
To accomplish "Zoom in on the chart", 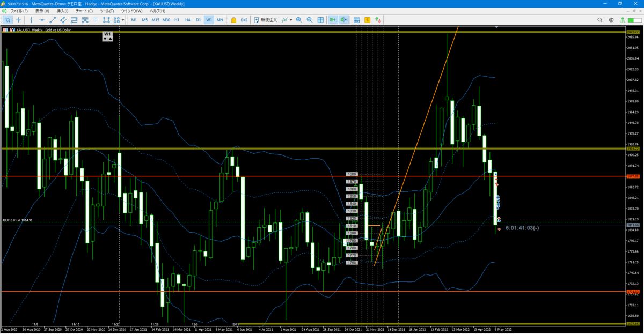I will 299,20.
